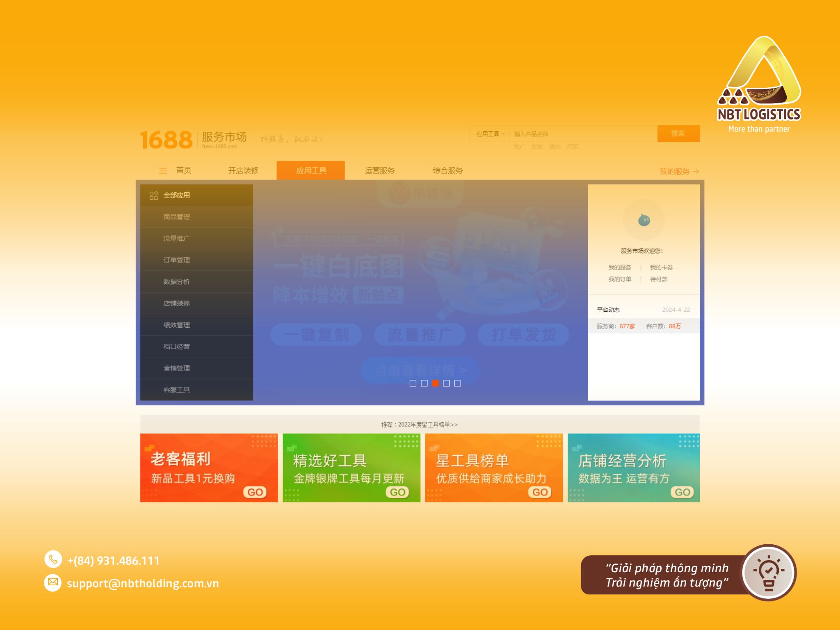The width and height of the screenshot is (840, 630).
Task: Click the orange 搜索 button
Action: [x=678, y=134]
